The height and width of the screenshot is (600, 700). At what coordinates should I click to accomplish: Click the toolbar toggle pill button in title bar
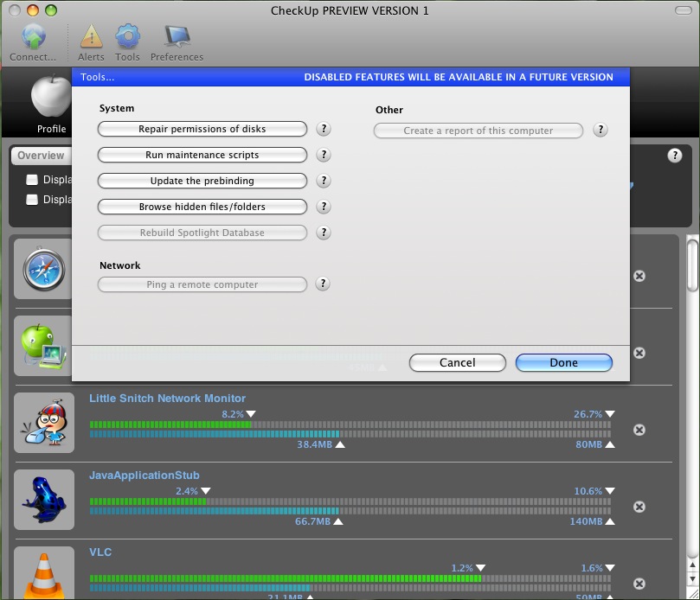coord(683,10)
